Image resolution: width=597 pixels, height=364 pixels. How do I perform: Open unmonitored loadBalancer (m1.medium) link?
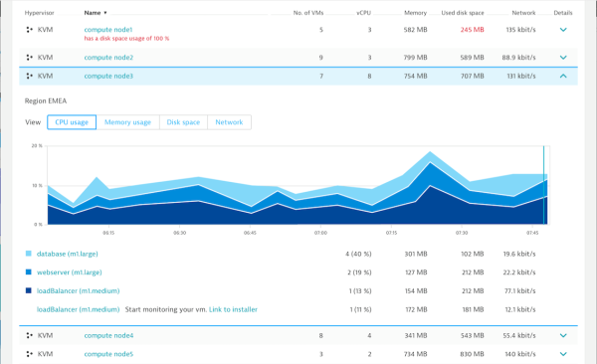pos(78,309)
